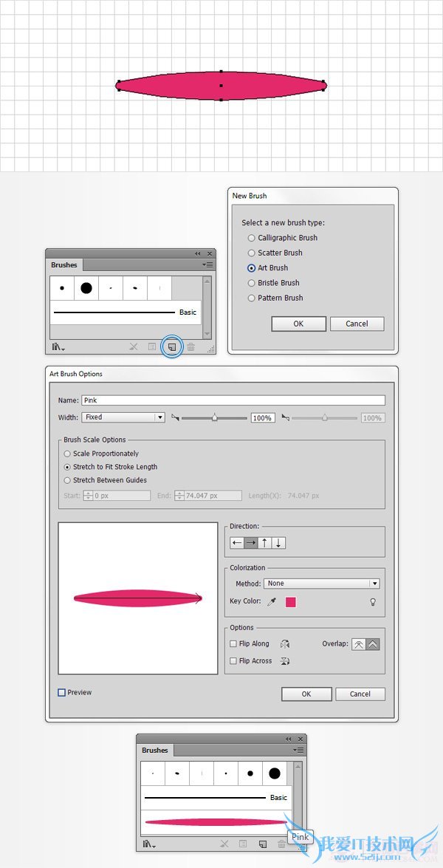Toggle the Preview checkbox

coord(61,692)
